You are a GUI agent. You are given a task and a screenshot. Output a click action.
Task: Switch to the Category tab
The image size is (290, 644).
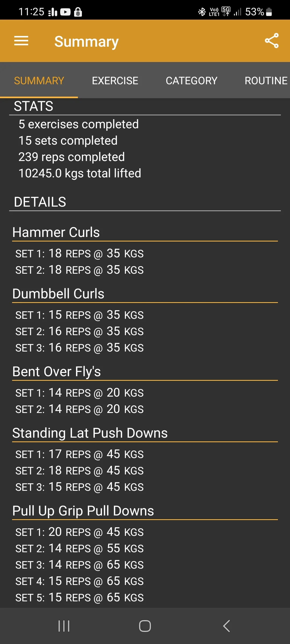pos(191,80)
